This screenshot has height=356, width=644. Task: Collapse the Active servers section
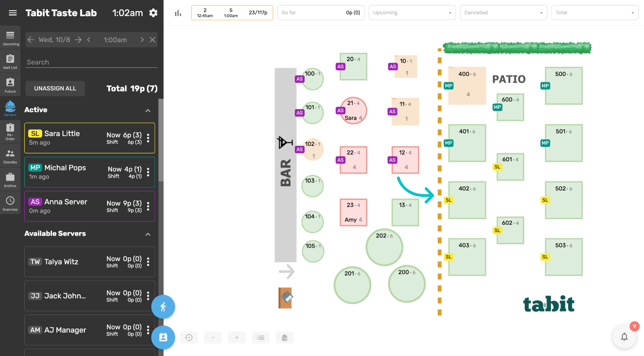tap(148, 110)
